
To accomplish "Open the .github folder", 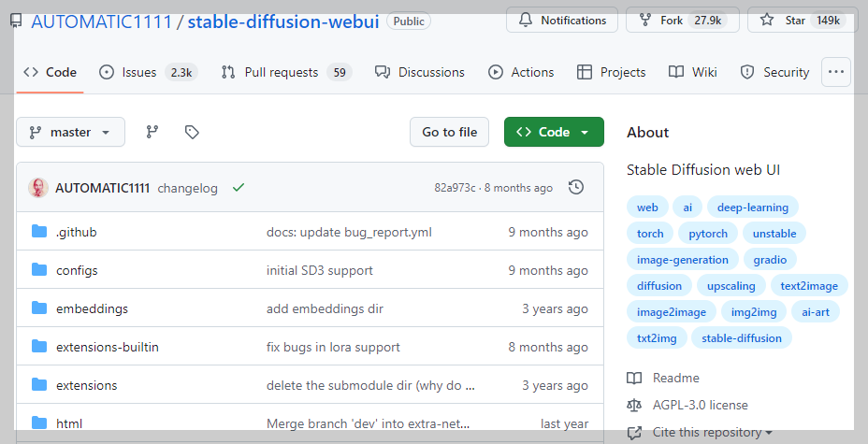I will [x=77, y=232].
